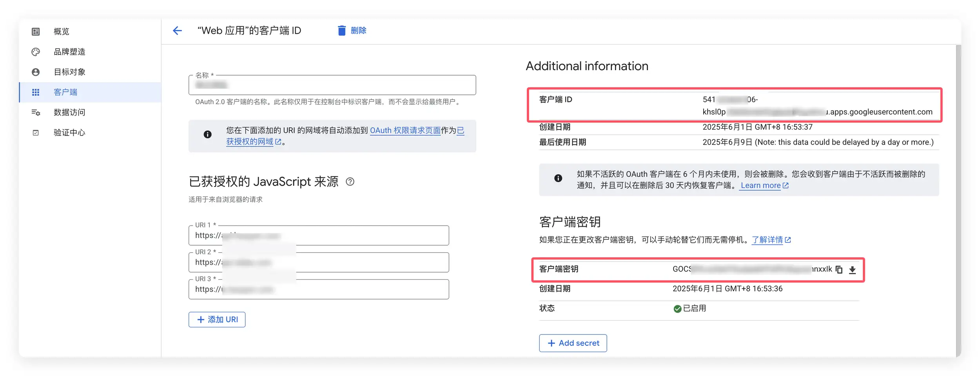
Task: Click the 添加 URI button
Action: (217, 319)
